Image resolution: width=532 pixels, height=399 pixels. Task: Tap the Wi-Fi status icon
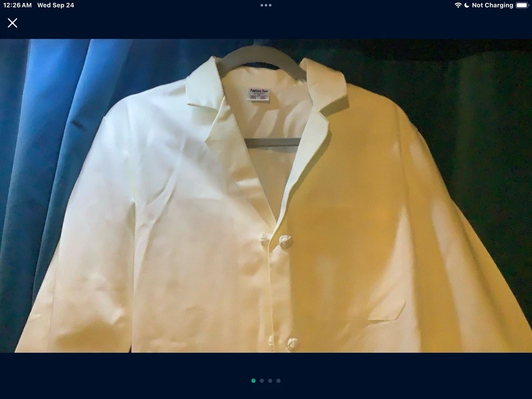pos(458,5)
